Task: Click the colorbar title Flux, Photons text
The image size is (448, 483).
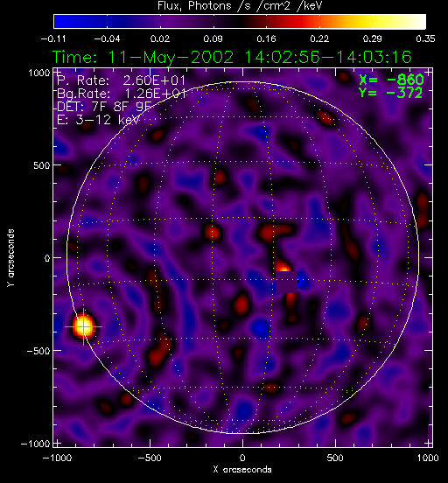Action: coord(194,5)
